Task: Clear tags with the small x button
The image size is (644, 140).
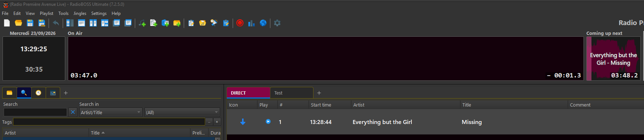Action: click(x=217, y=122)
